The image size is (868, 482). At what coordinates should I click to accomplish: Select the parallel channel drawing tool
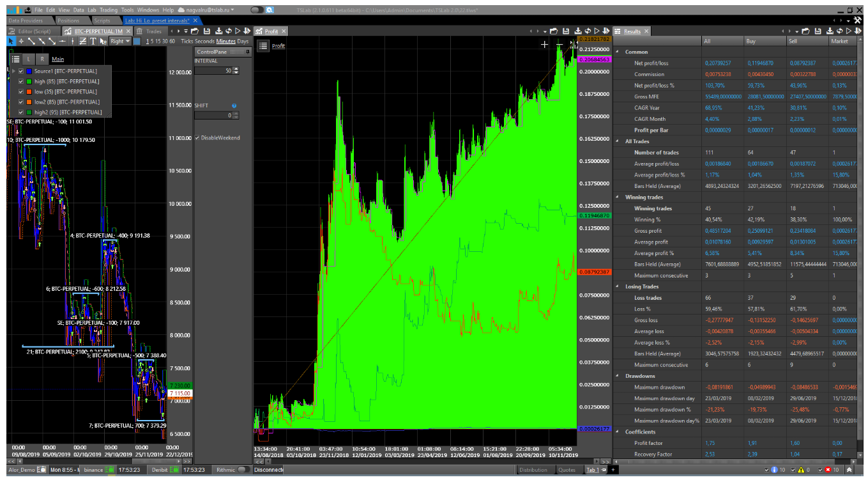(82, 41)
